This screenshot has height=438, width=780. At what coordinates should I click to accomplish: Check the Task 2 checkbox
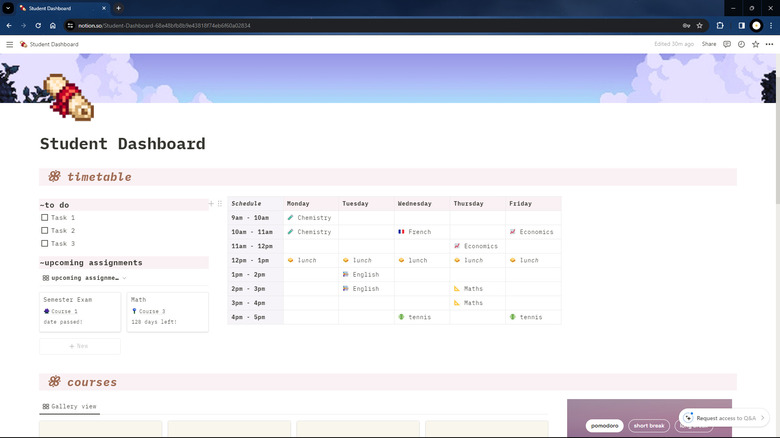[45, 230]
